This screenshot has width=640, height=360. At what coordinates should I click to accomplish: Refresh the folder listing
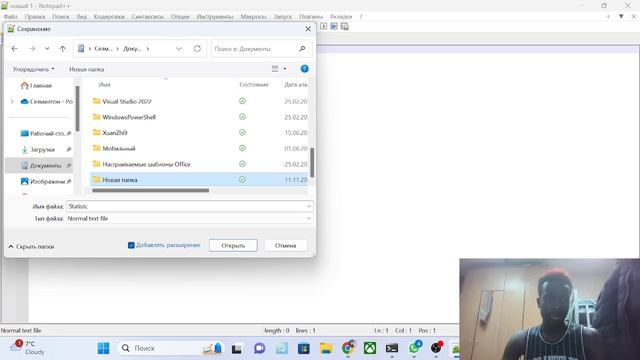click(x=197, y=49)
